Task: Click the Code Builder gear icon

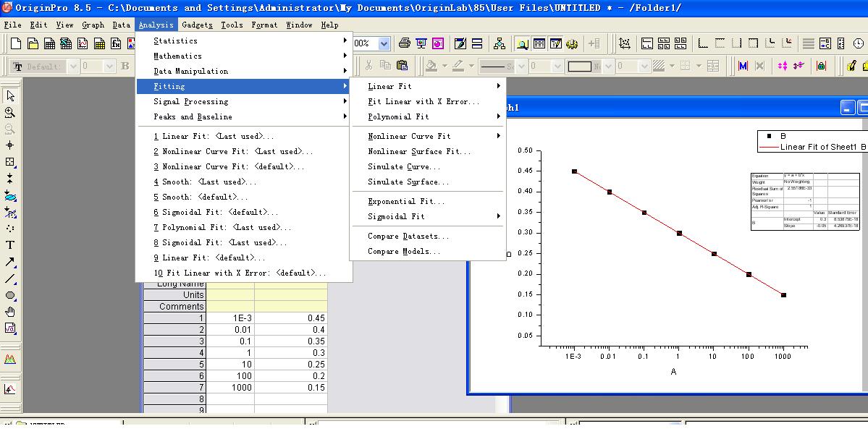Action: [572, 43]
